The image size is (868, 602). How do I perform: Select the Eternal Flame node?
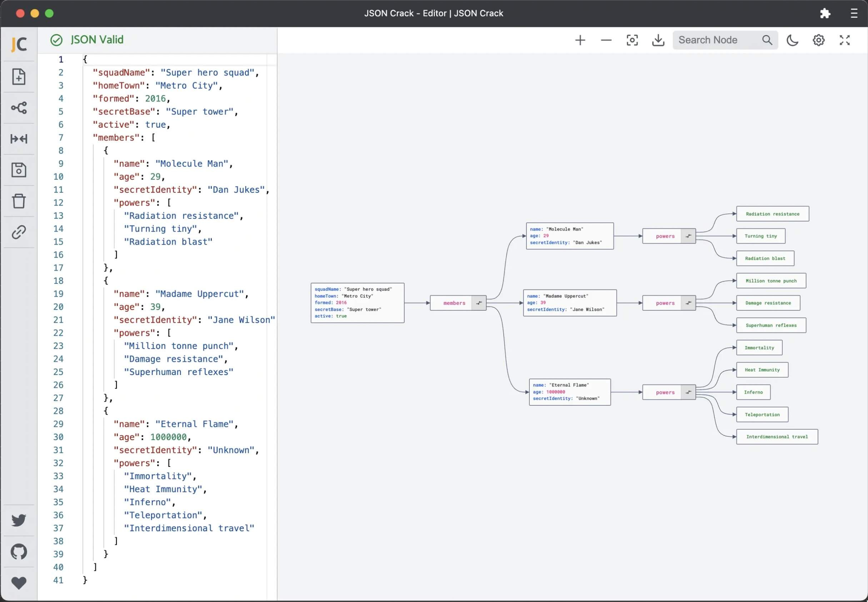tap(570, 392)
